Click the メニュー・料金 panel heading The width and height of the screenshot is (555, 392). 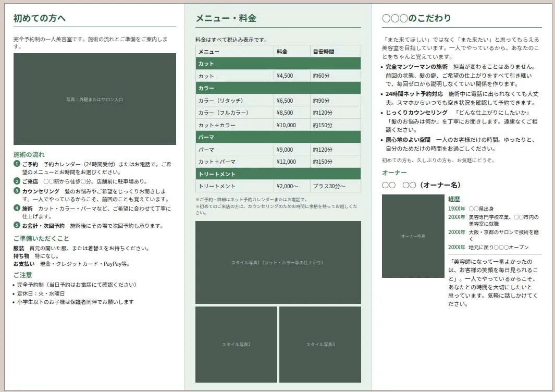click(226, 18)
